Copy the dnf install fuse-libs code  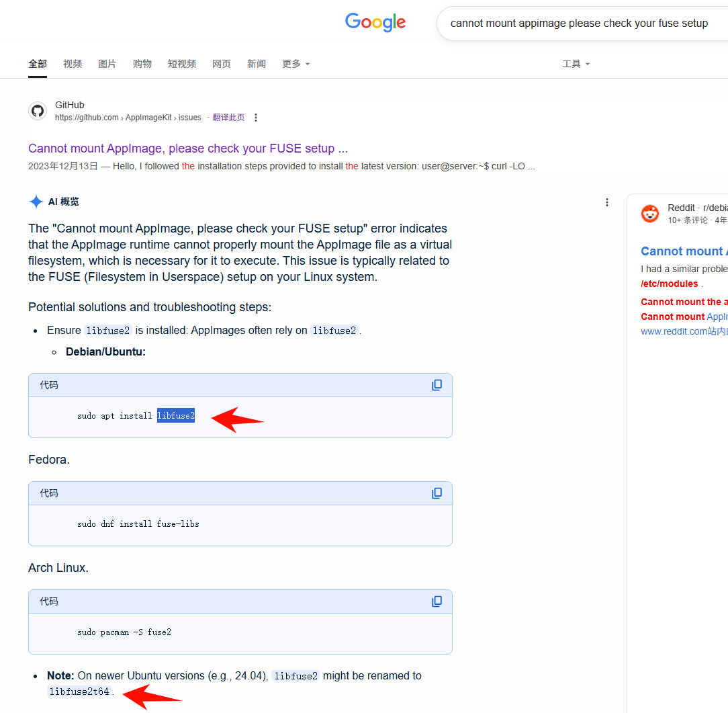(437, 493)
